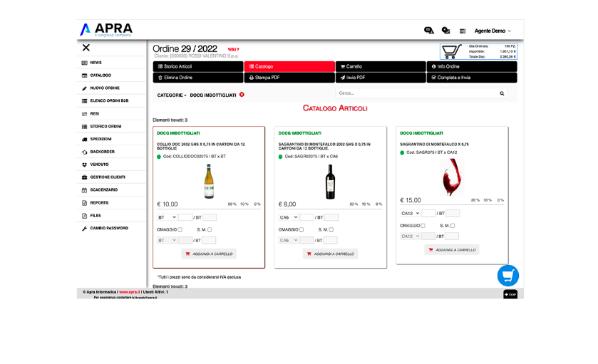Screen dimensions: 598x364
Task: Add Collio DOC to cart
Action: tap(209, 254)
